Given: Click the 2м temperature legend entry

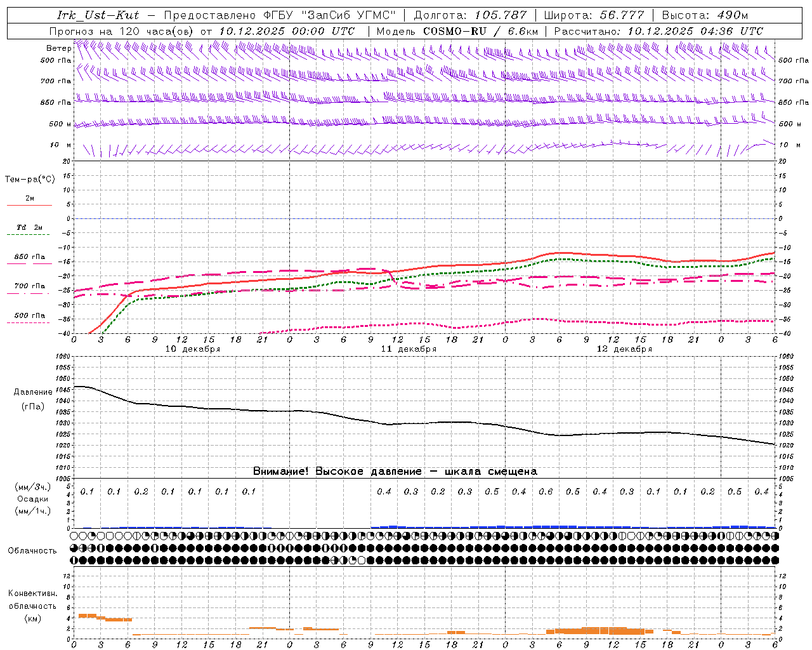Looking at the screenshot, I should coord(30,198).
